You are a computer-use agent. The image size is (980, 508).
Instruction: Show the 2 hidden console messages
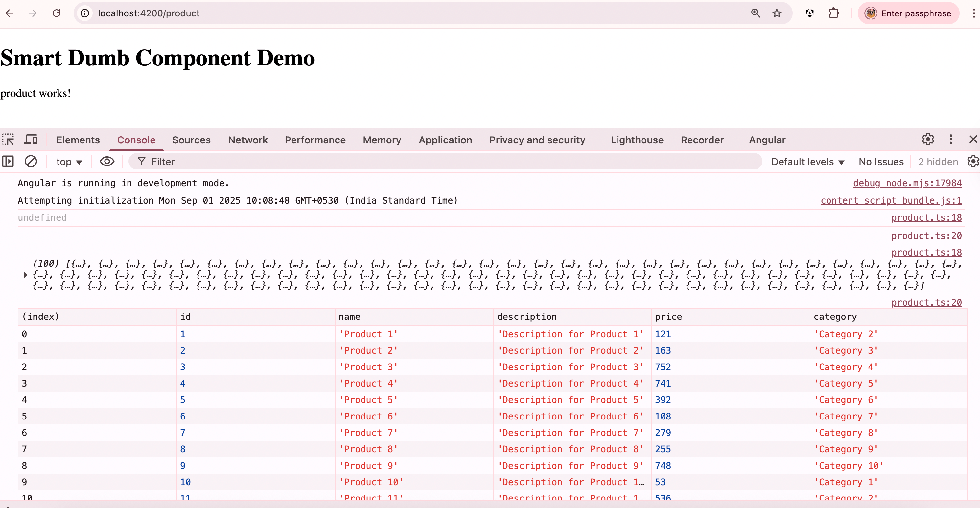pos(937,162)
